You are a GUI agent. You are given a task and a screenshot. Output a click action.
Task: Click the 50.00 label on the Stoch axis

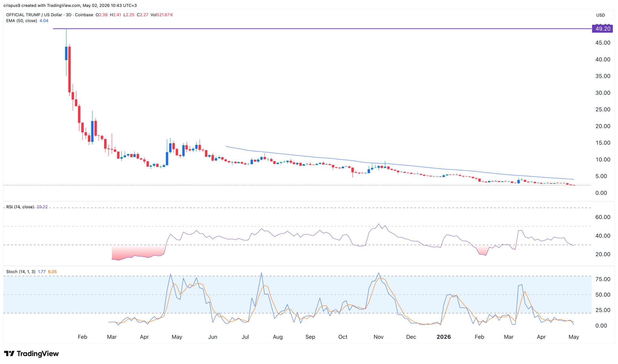[x=603, y=295]
